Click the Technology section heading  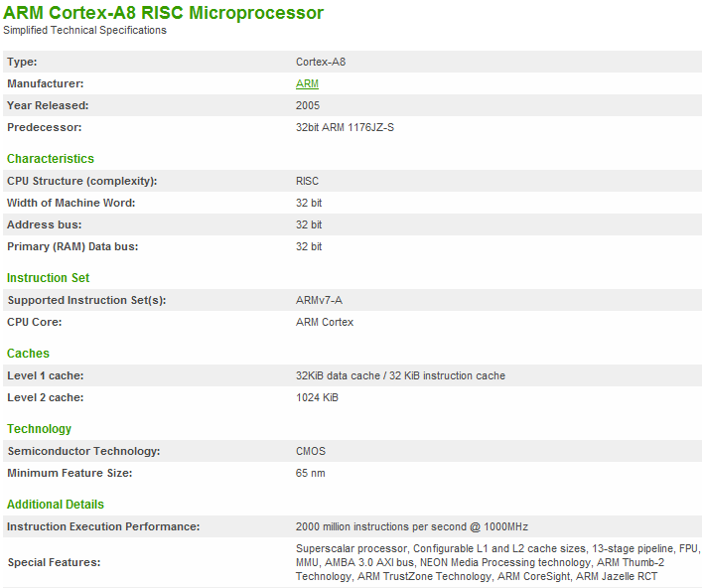pos(39,429)
